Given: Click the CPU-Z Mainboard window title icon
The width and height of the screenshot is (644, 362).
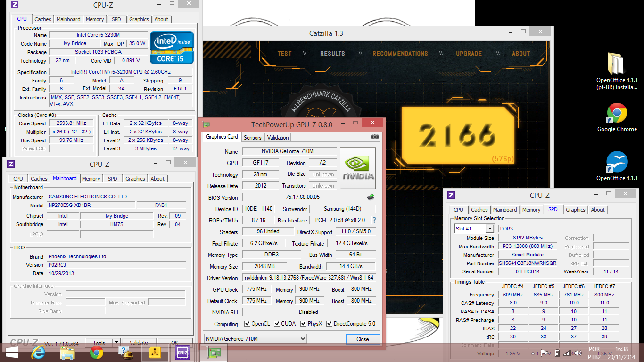Looking at the screenshot, I should (11, 164).
